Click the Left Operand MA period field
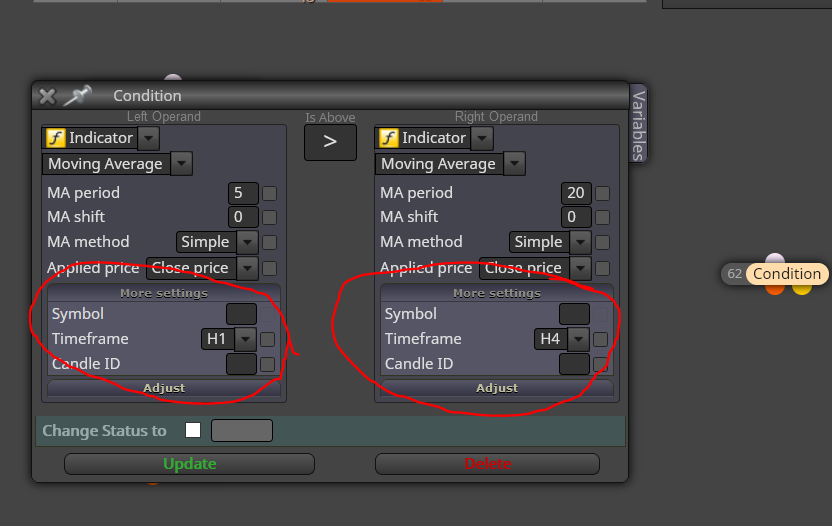 click(243, 193)
